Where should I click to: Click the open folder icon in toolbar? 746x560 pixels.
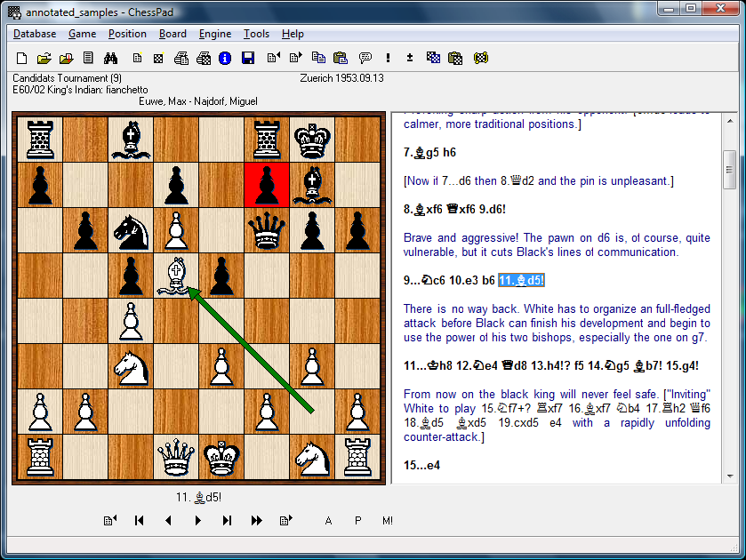(x=44, y=59)
